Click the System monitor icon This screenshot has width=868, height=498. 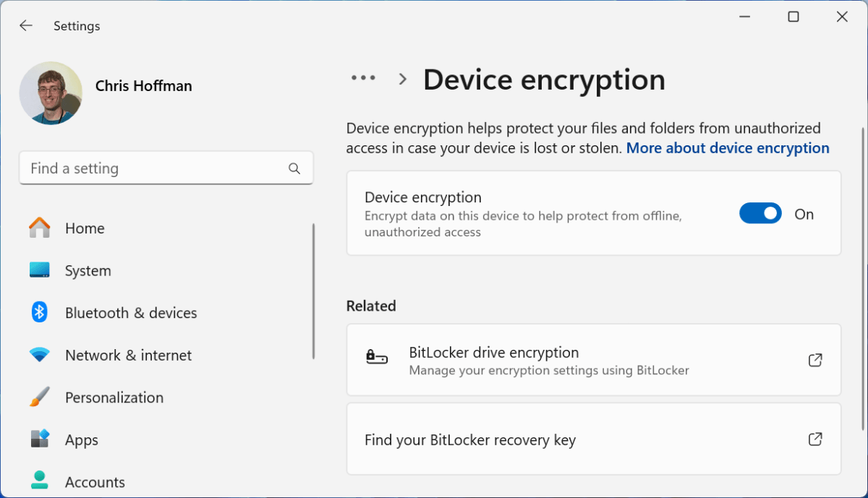pyautogui.click(x=40, y=270)
